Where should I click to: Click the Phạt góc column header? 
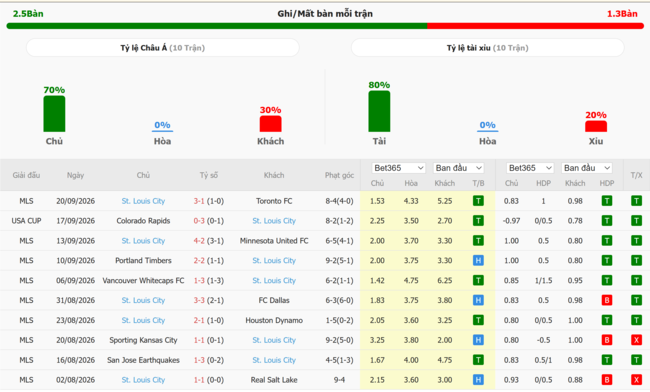point(339,175)
